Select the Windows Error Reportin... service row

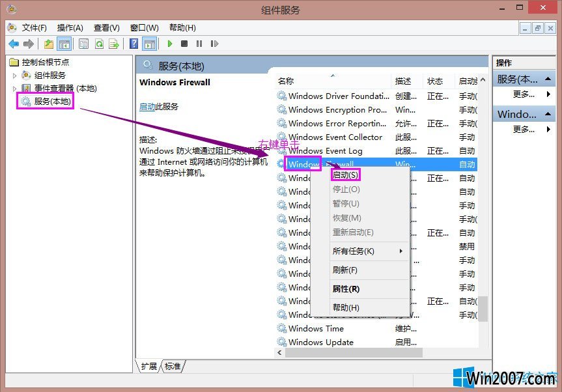point(376,123)
